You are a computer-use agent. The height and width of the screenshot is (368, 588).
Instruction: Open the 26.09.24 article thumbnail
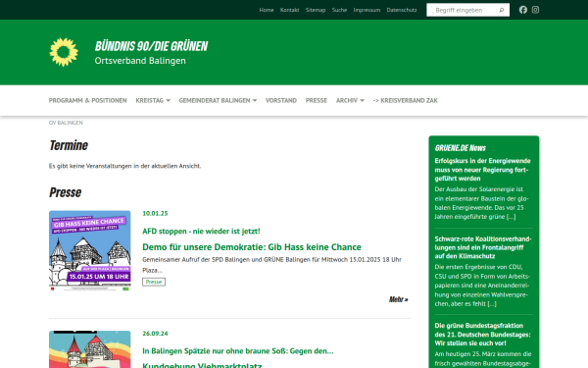coord(90,349)
